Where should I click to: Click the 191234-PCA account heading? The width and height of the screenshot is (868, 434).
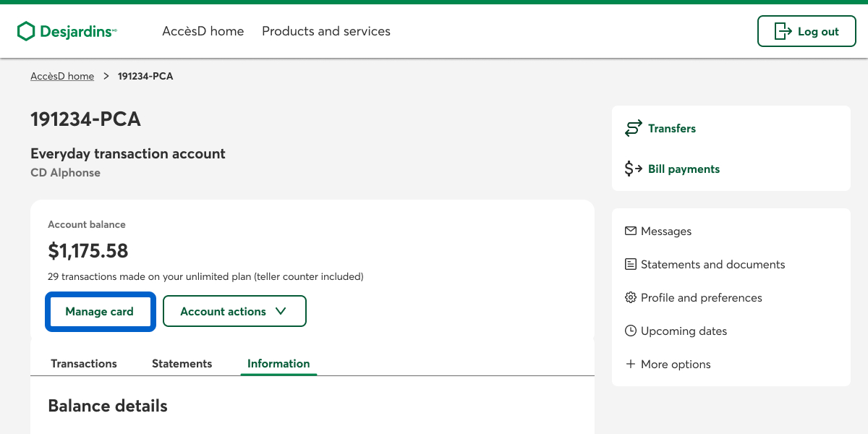(85, 119)
